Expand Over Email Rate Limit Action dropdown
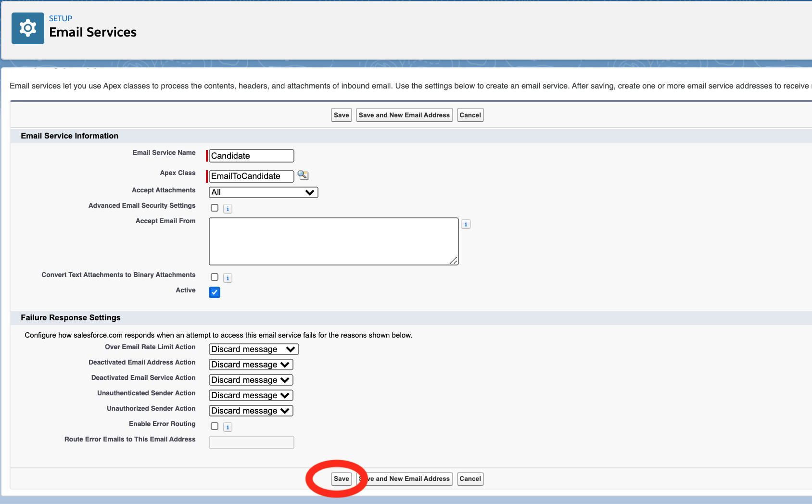Screen dimensions: 812x504 tap(254, 349)
